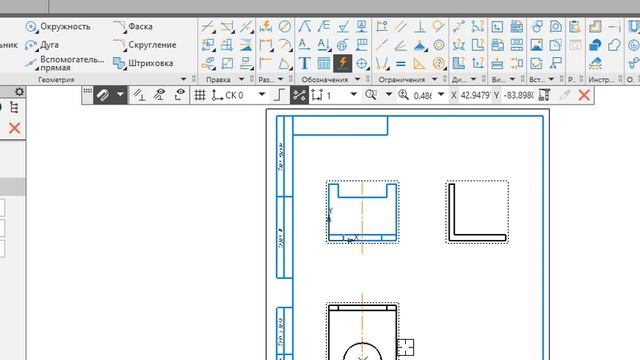This screenshot has height=360, width=640.
Task: Click the tree structure icon in side panel
Action: (x=14, y=108)
